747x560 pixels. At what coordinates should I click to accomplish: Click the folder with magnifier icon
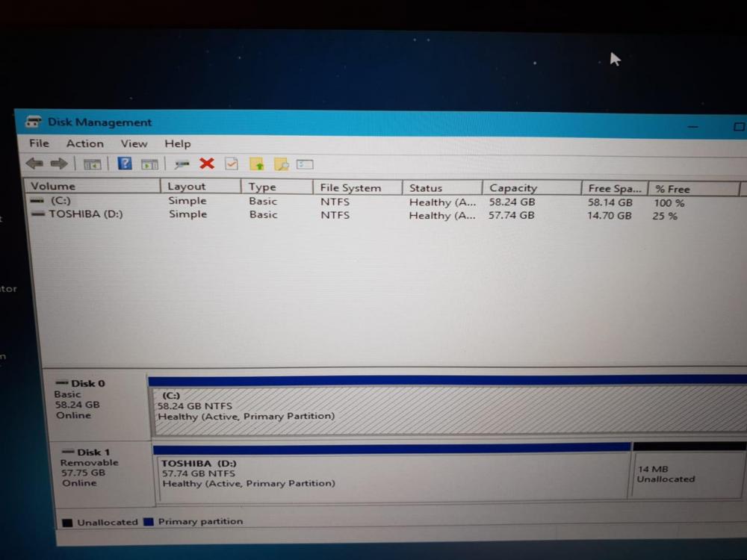[281, 164]
